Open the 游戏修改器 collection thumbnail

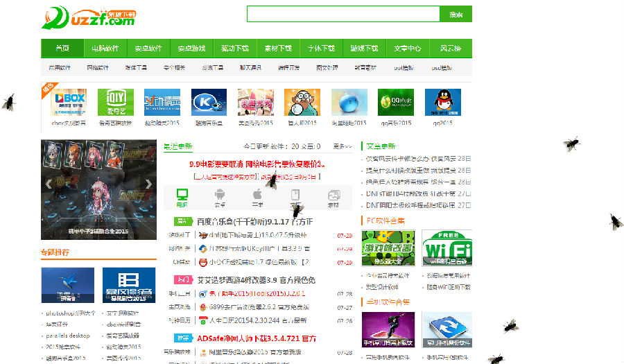coord(388,248)
